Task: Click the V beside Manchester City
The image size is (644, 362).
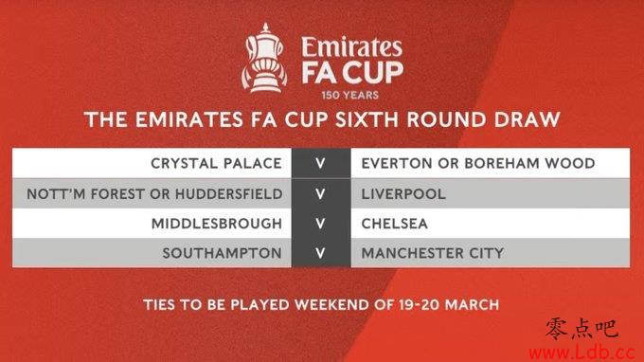Action: tap(321, 253)
